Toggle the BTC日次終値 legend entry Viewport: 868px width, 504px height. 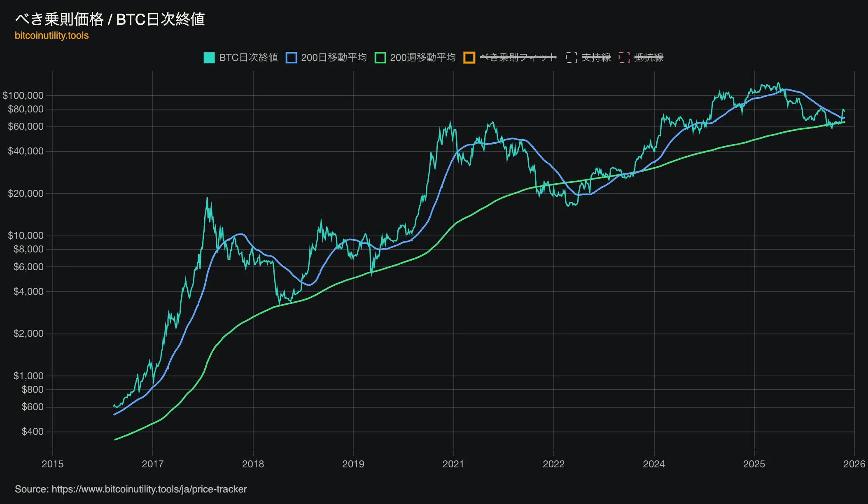[241, 58]
